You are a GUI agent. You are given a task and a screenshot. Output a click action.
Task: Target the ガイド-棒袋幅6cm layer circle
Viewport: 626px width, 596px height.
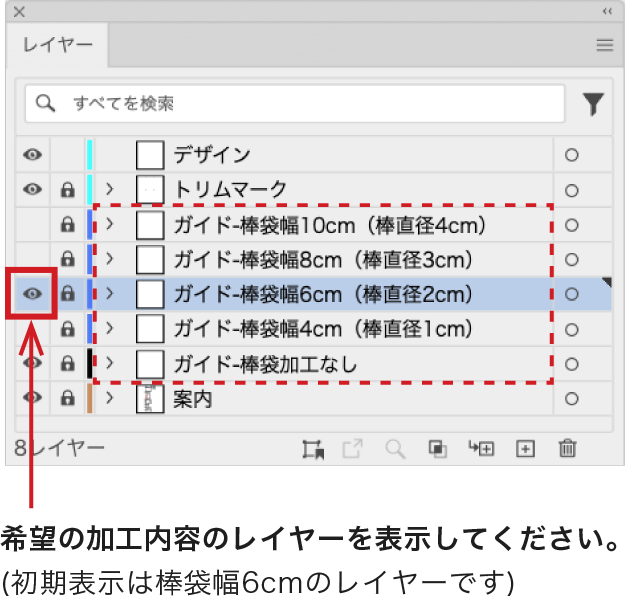coord(571,294)
